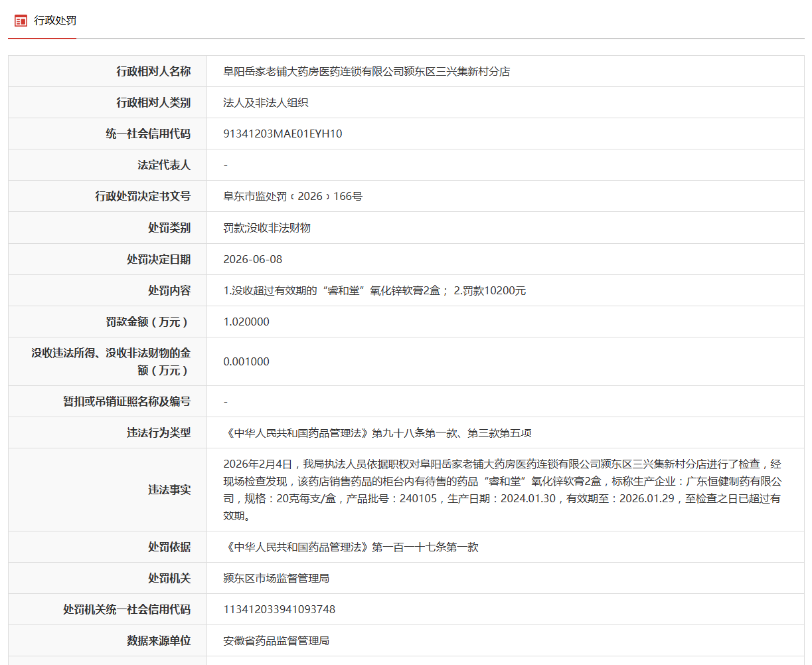Select the date 2026-06-08
The height and width of the screenshot is (665, 812).
point(253,260)
